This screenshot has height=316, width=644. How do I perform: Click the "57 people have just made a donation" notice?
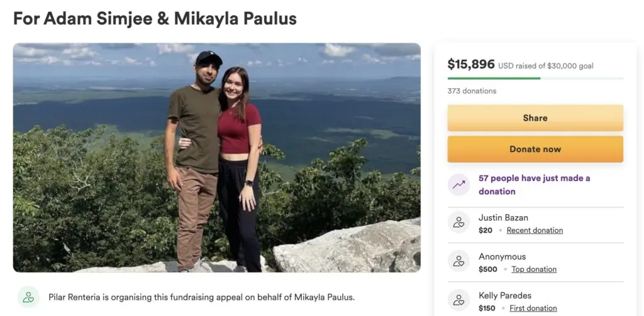pyautogui.click(x=534, y=185)
